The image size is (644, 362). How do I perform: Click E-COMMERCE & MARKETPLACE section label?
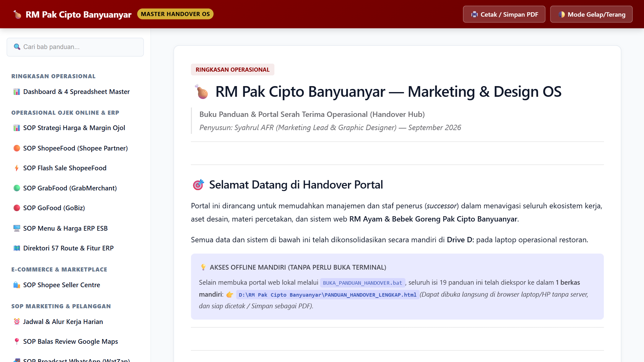click(59, 269)
